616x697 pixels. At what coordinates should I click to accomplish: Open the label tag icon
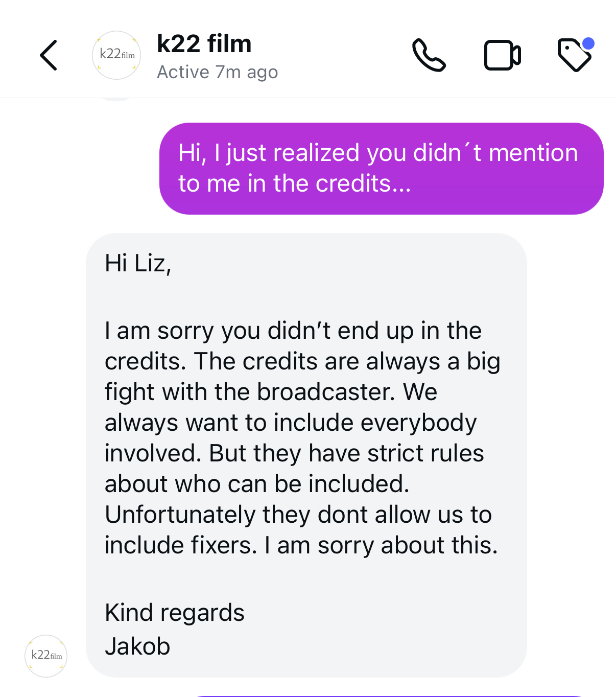click(574, 56)
